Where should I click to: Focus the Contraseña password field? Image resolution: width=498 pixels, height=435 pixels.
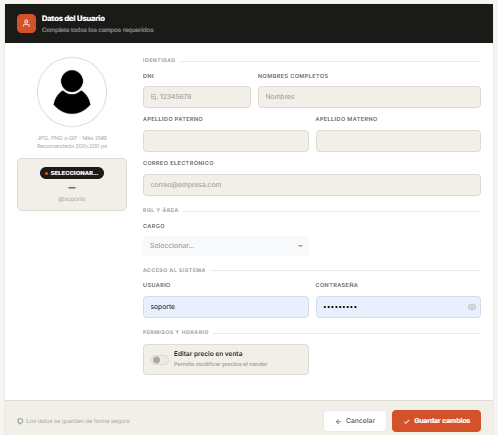point(398,307)
